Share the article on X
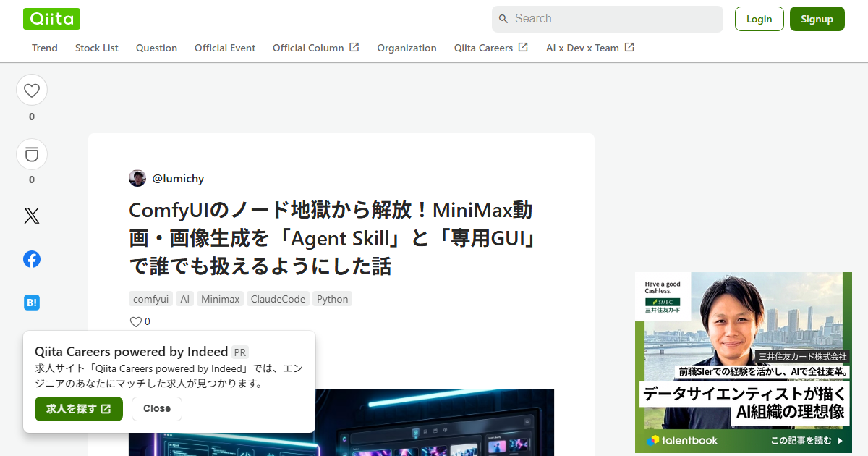868x456 pixels. [x=32, y=216]
